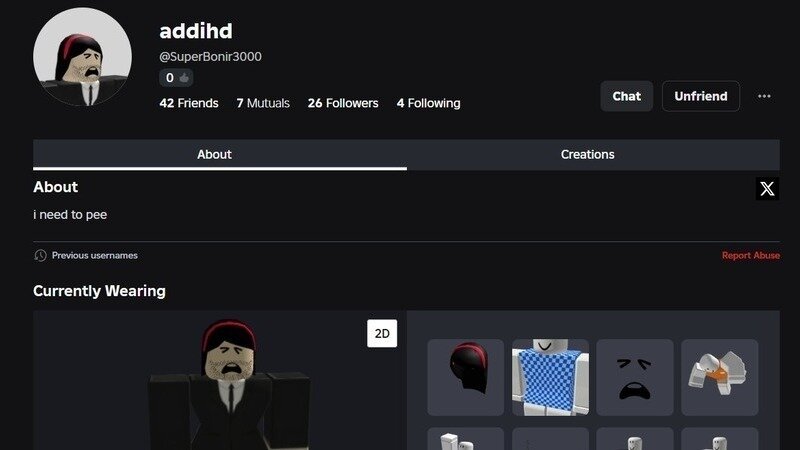
Task: Click the Unfriend button
Action: click(x=701, y=96)
